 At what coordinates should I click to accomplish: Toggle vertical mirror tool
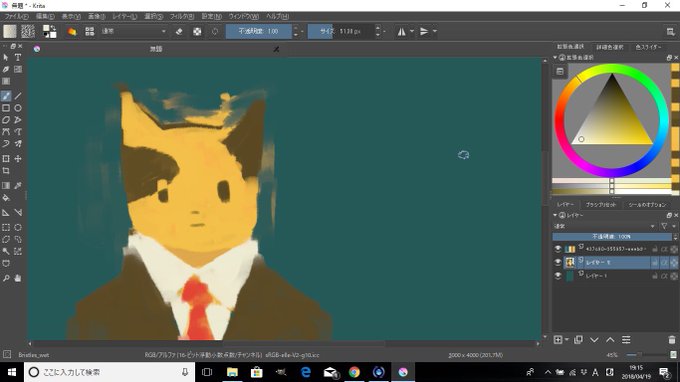coord(424,31)
